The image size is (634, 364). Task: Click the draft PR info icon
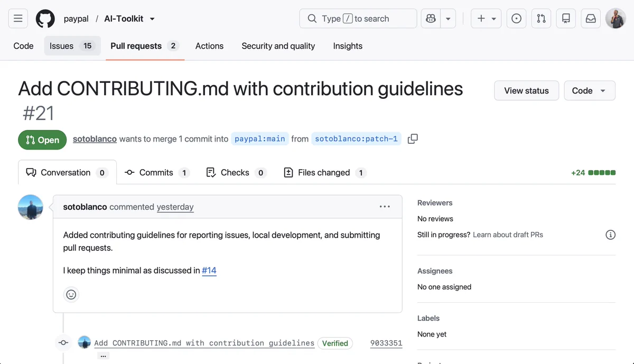pos(610,235)
